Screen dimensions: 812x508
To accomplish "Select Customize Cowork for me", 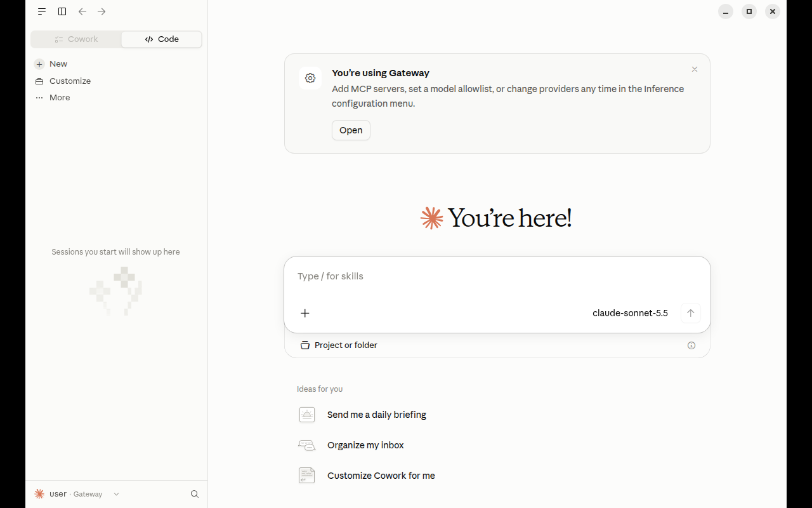I will 381,476.
